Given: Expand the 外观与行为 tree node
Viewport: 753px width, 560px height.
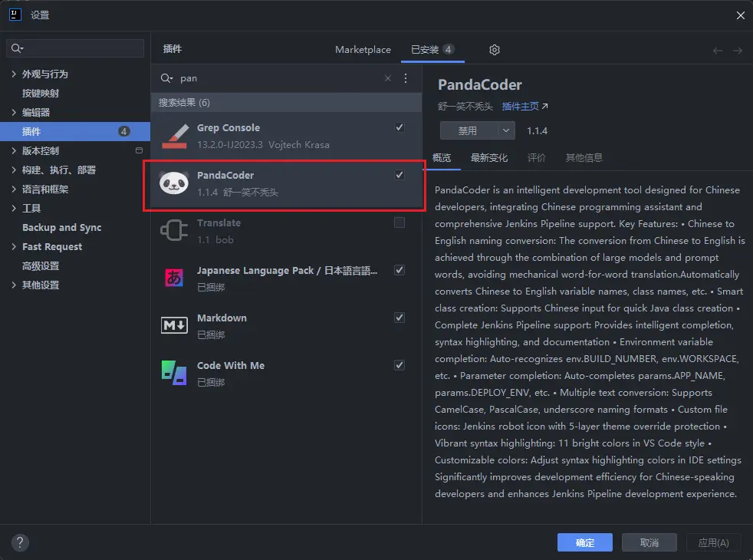Looking at the screenshot, I should 14,74.
